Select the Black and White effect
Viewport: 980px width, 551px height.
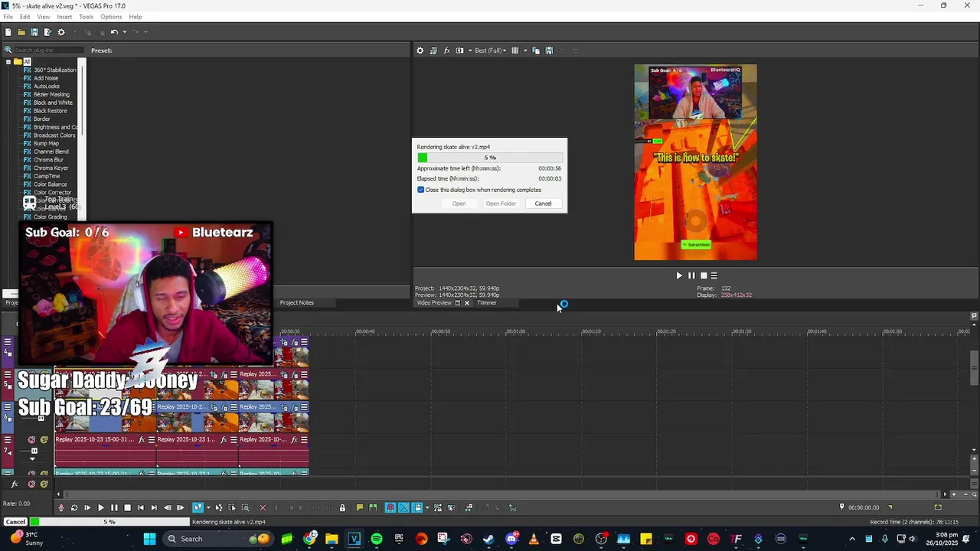point(53,103)
